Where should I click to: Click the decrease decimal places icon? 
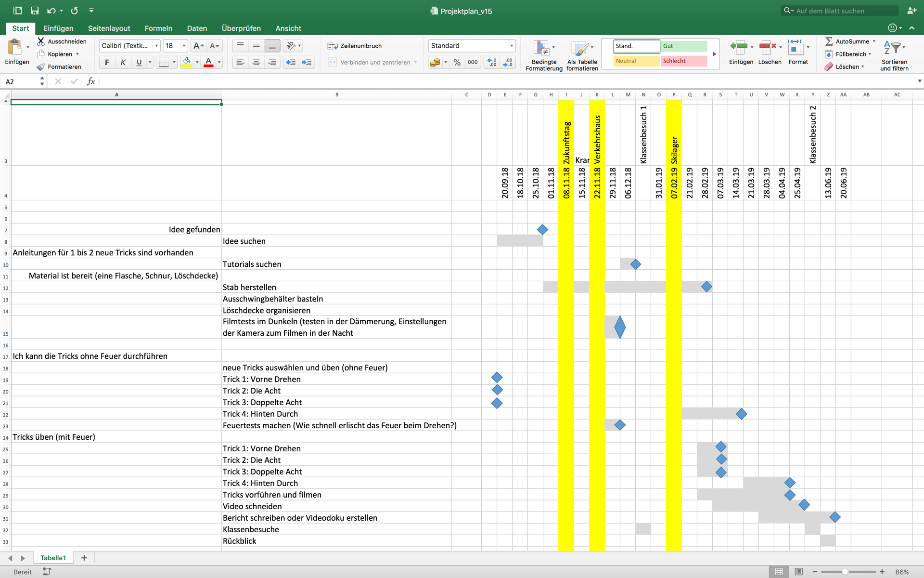(508, 62)
